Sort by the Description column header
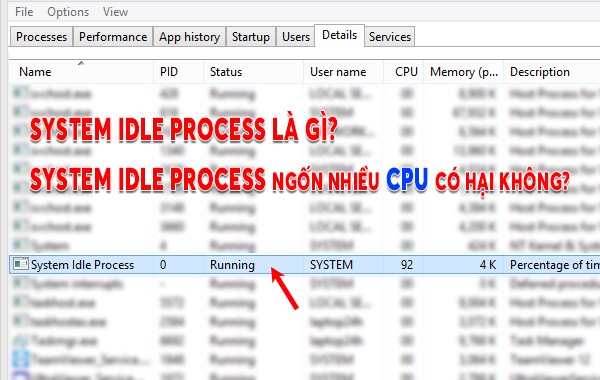 point(552,72)
